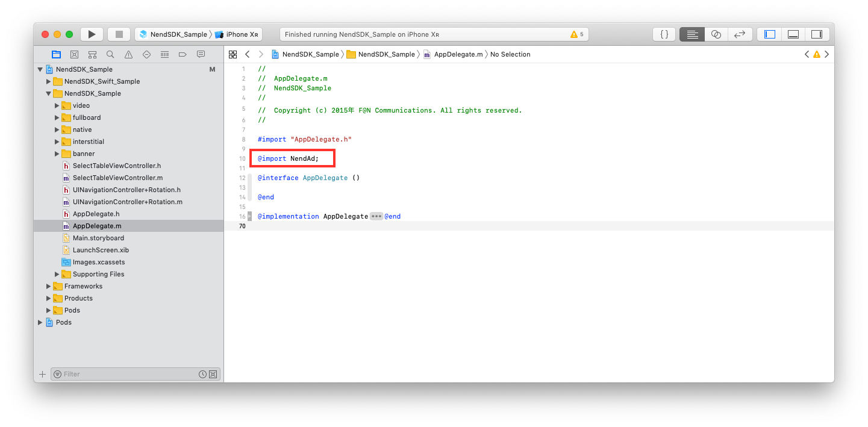Switch to the assistant editor
This screenshot has width=868, height=427.
pos(716,34)
